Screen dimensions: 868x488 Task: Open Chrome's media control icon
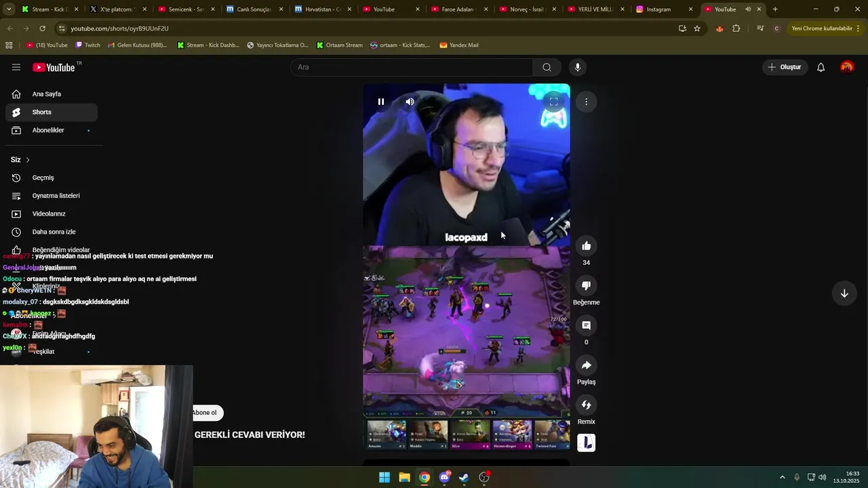[760, 28]
